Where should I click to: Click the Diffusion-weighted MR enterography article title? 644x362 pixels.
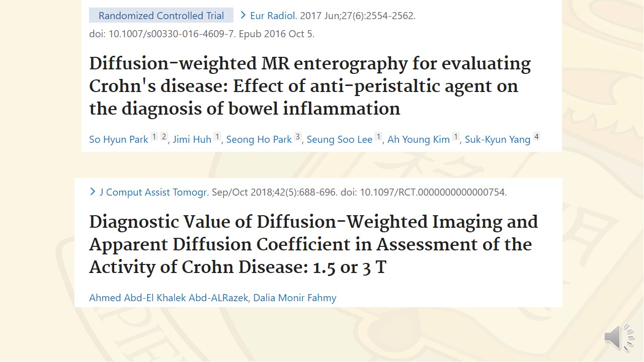[309, 86]
